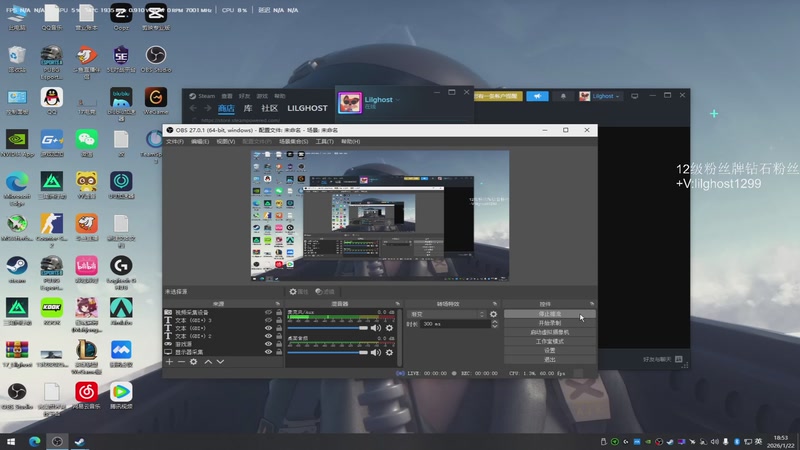The image size is (800, 450).
Task: Click Start Virtual Camera button in OBS
Action: (x=549, y=332)
